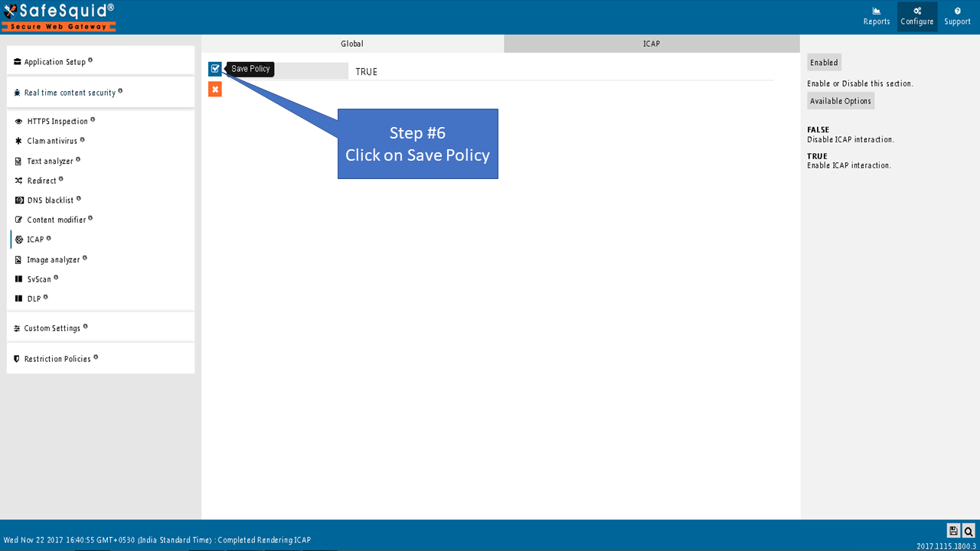Open HTTPS Inspection in the sidebar
This screenshot has width=980, height=551.
pyautogui.click(x=57, y=121)
